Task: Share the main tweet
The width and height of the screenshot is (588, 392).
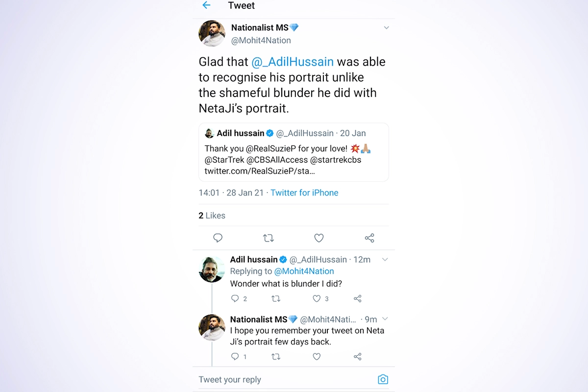Action: (x=369, y=238)
